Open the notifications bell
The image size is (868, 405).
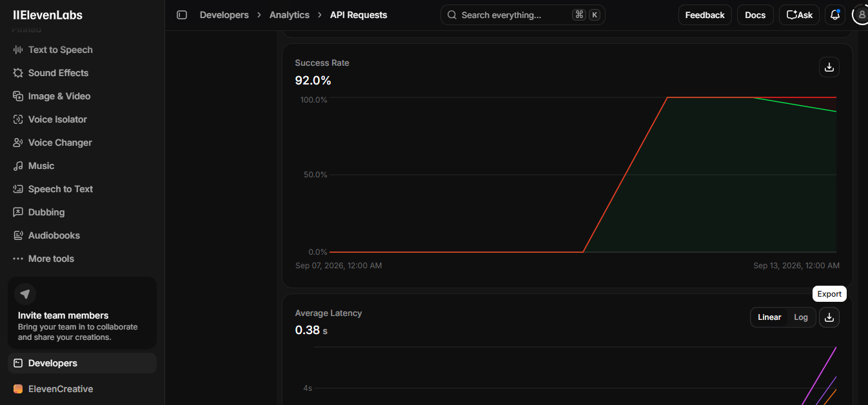[x=835, y=15]
